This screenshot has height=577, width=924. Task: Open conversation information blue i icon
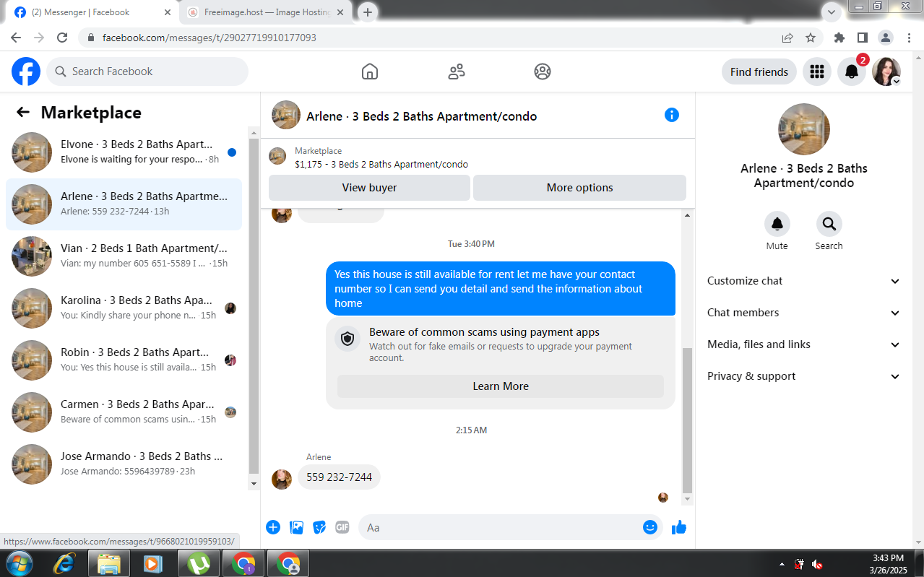pyautogui.click(x=672, y=115)
